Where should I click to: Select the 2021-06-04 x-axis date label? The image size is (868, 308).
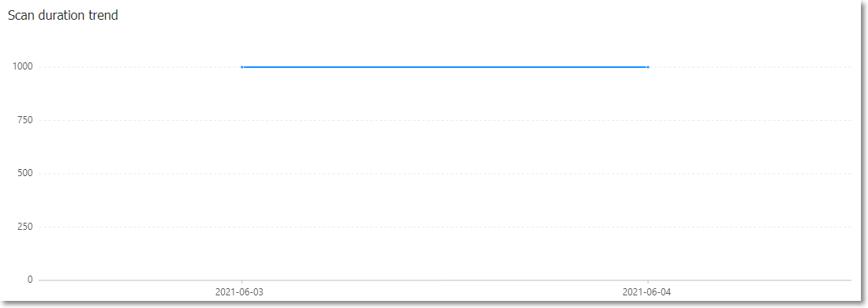pyautogui.click(x=646, y=292)
